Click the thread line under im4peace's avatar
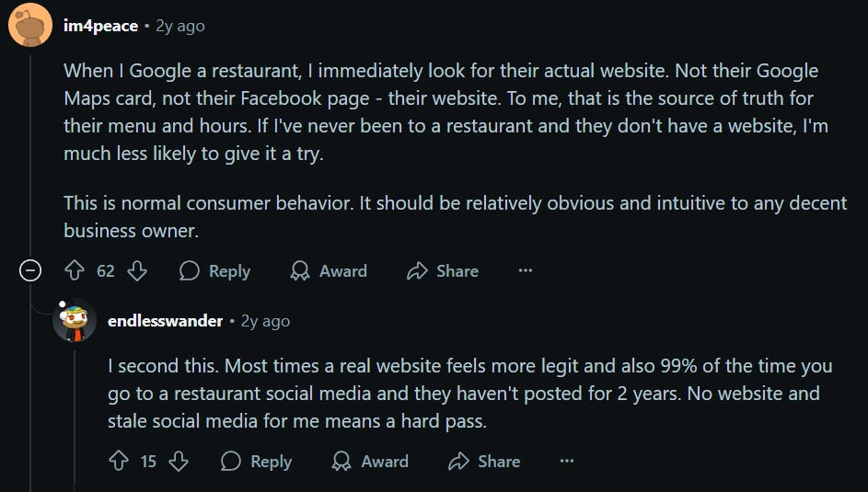The image size is (868, 492). 30,154
